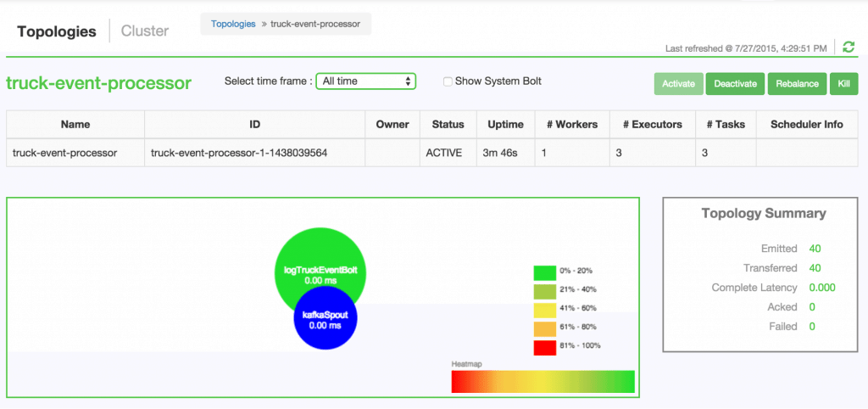Click the Rebalance button
The width and height of the screenshot is (868, 409).
point(795,84)
